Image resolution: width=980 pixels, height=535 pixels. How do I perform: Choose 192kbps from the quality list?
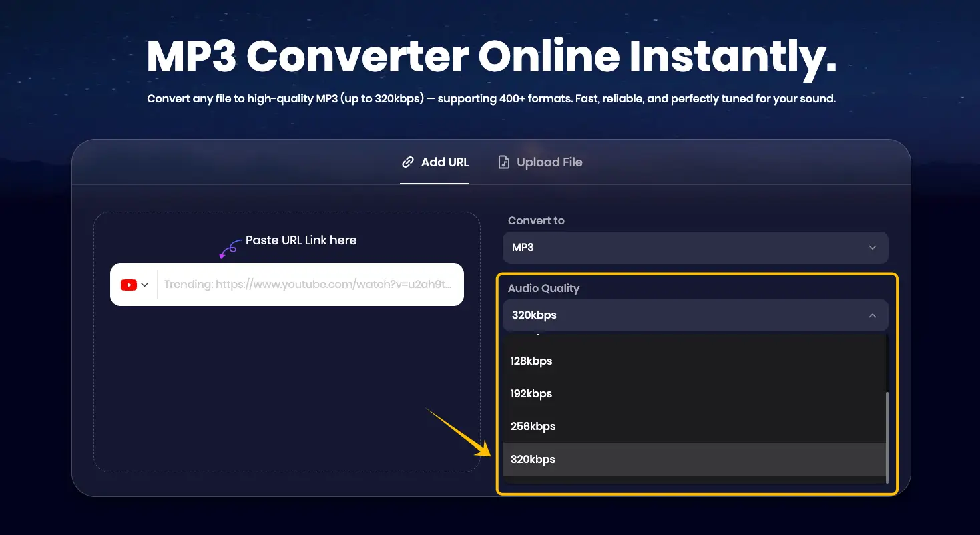click(531, 394)
